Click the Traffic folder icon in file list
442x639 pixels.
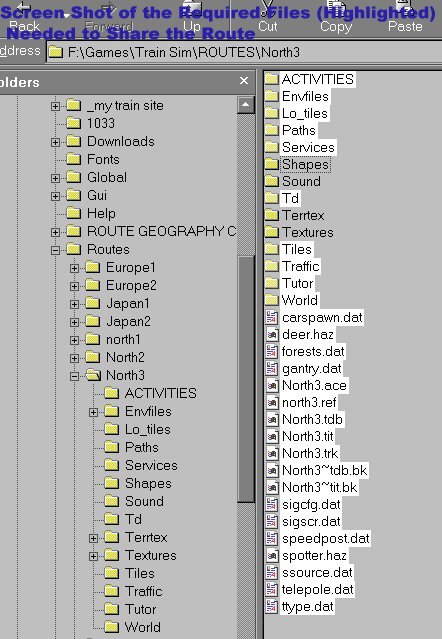271,266
